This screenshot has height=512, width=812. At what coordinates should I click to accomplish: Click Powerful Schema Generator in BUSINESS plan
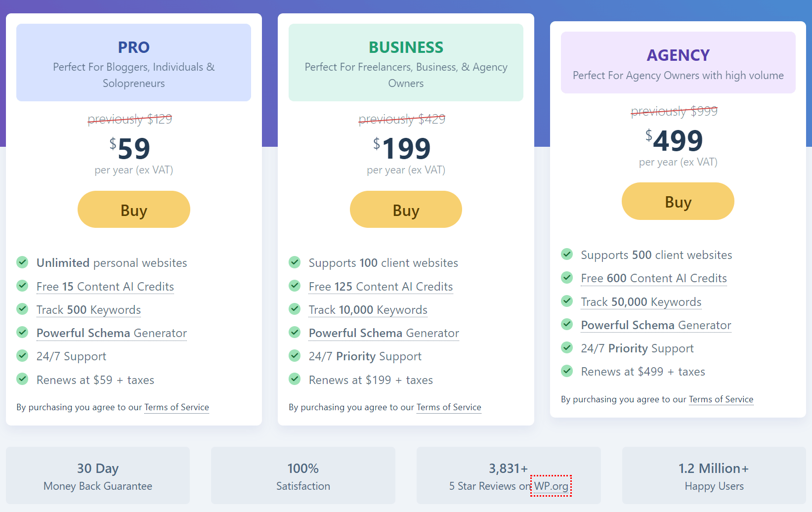[x=384, y=333]
